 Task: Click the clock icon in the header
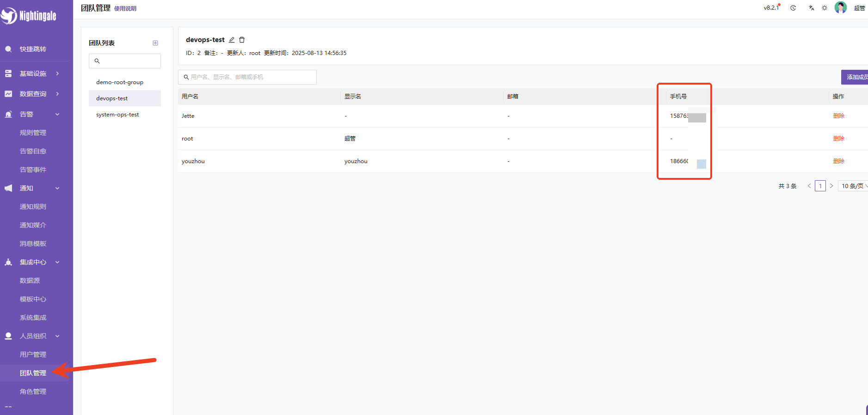[x=793, y=8]
